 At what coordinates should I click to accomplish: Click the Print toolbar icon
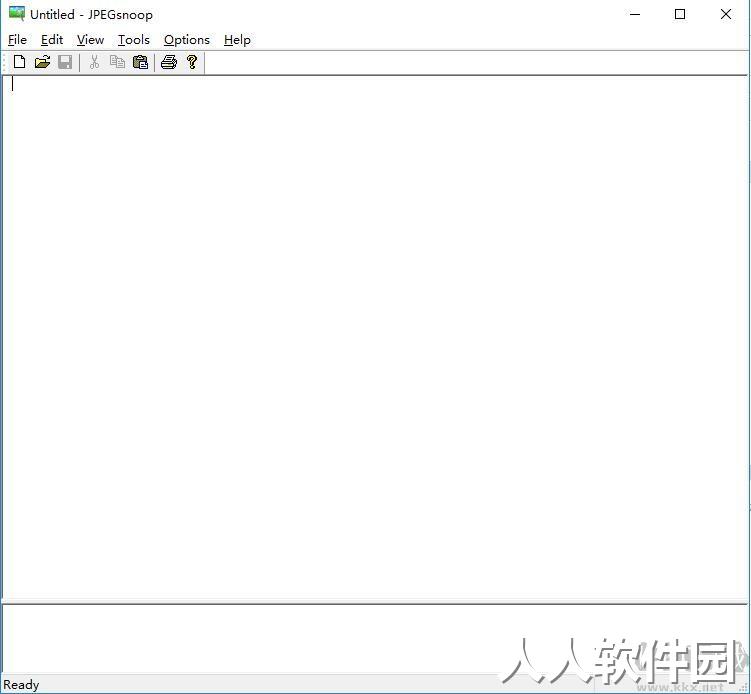169,62
